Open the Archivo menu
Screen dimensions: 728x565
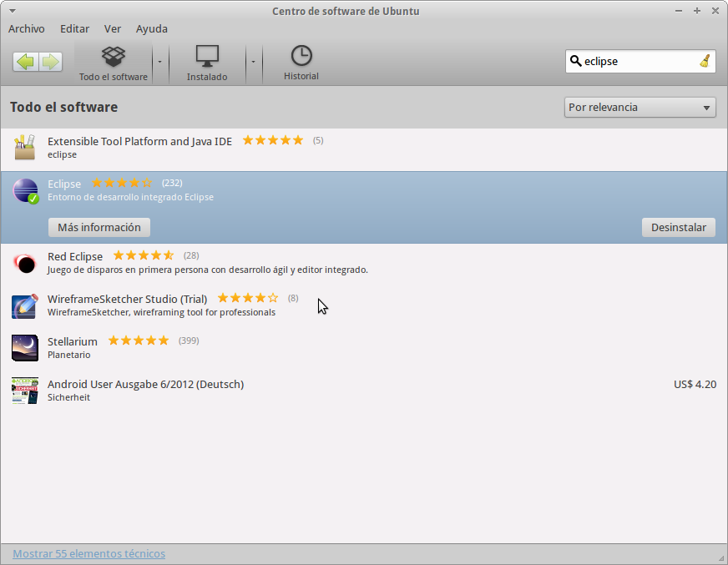(27, 28)
